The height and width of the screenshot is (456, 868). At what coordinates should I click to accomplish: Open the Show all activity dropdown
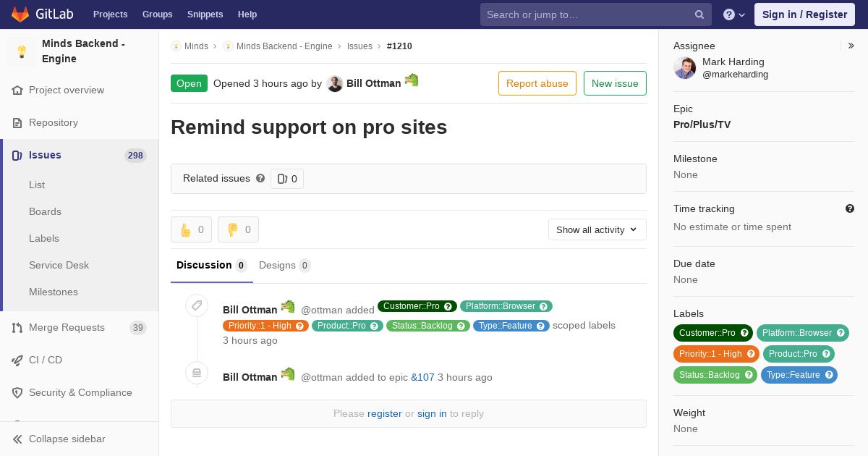597,229
